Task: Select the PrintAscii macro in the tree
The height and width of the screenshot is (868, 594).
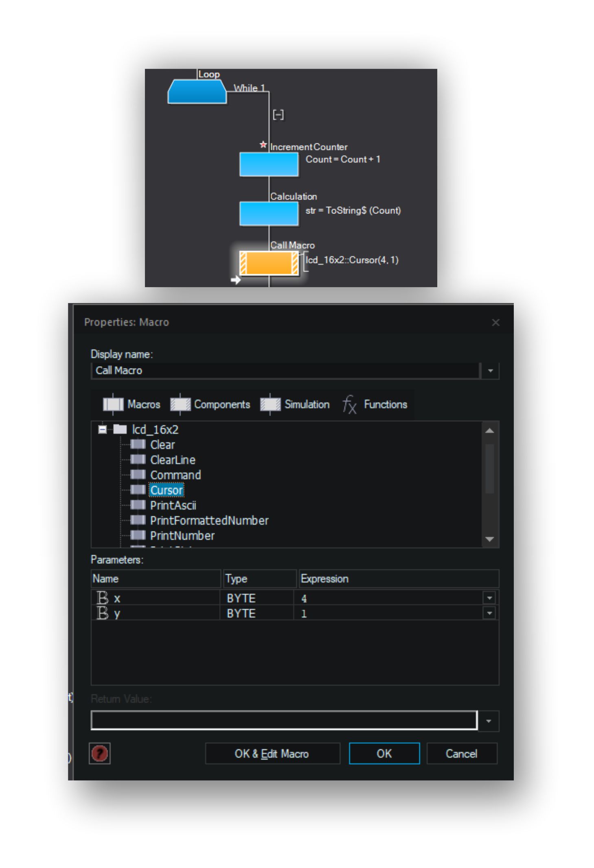Action: pos(173,505)
